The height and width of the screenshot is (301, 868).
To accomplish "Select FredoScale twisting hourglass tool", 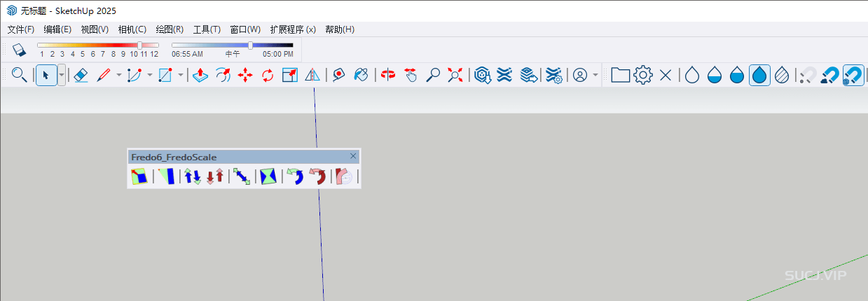I will pos(268,176).
